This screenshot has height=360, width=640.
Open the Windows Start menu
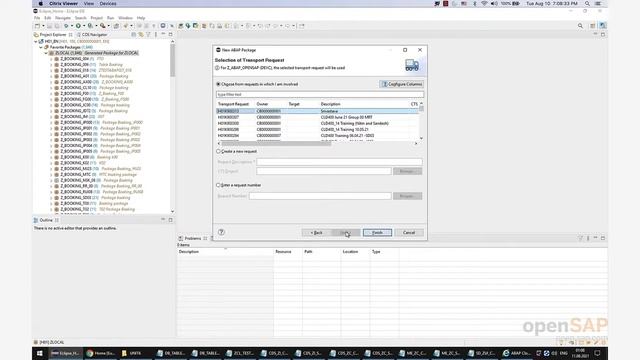(40, 353)
